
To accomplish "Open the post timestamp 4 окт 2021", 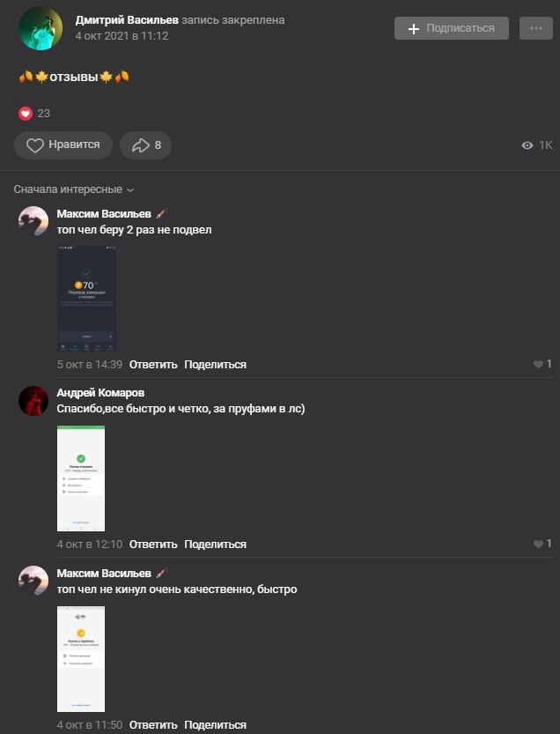I will 122,36.
